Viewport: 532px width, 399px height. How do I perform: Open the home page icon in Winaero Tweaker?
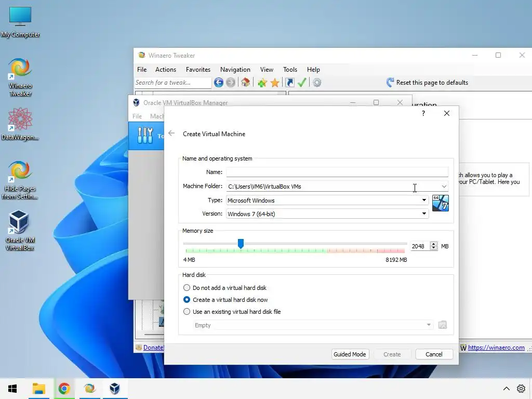click(x=246, y=83)
